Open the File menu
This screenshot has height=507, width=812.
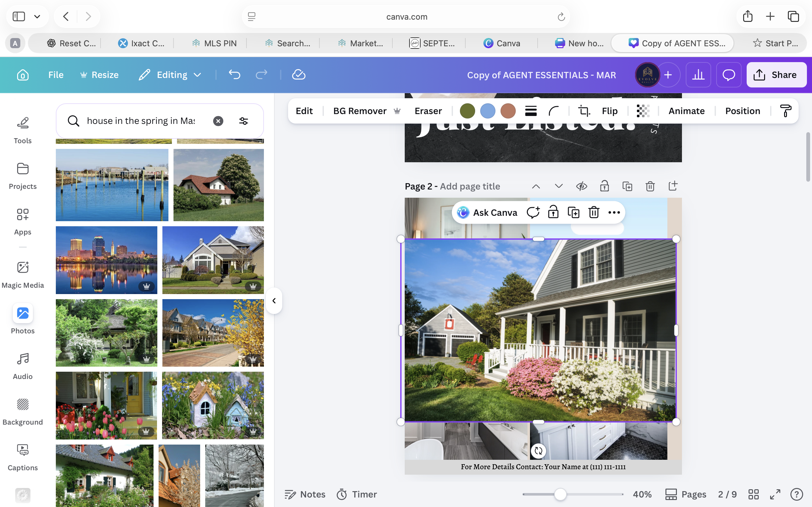point(56,75)
